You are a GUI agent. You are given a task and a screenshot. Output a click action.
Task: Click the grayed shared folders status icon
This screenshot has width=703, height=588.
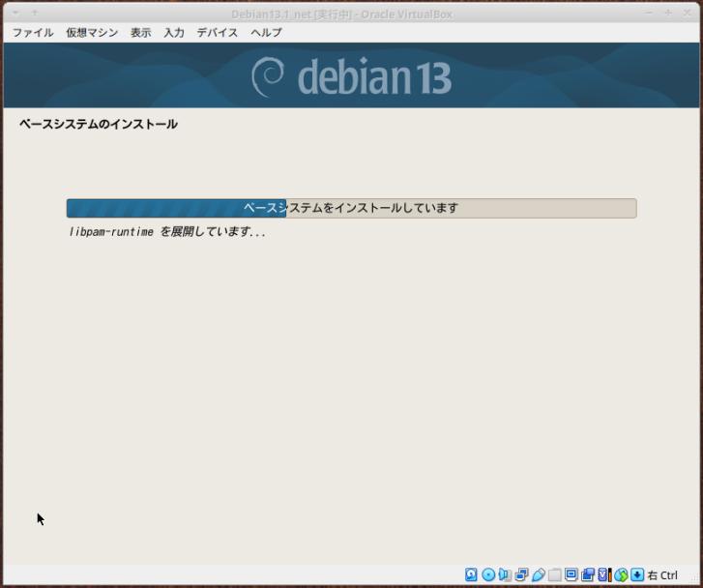[x=555, y=574]
